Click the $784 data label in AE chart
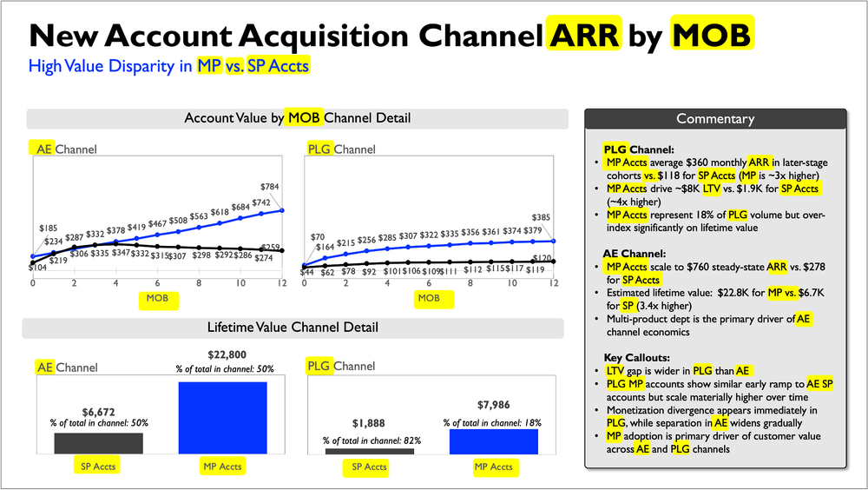The width and height of the screenshot is (868, 490). point(270,187)
